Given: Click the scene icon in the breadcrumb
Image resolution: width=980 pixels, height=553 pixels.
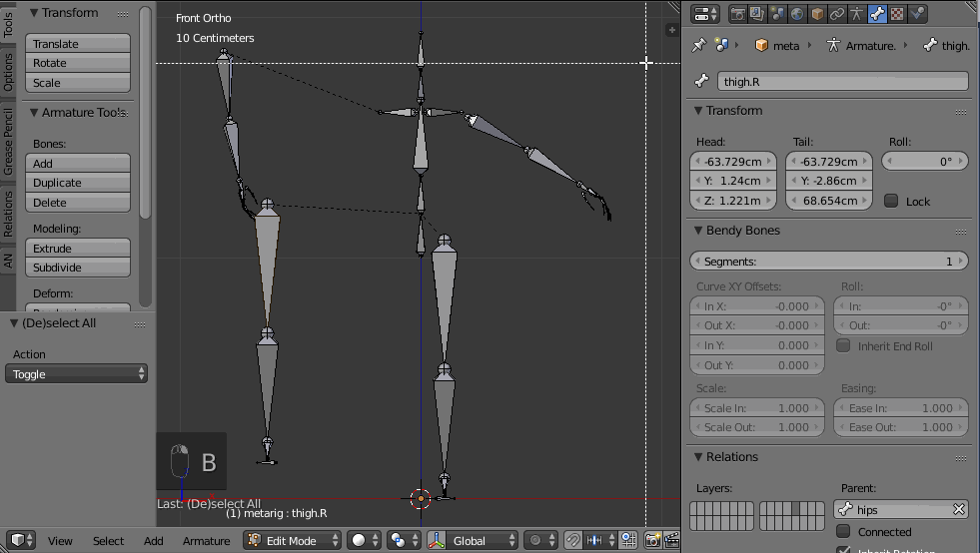Looking at the screenshot, I should point(722,45).
